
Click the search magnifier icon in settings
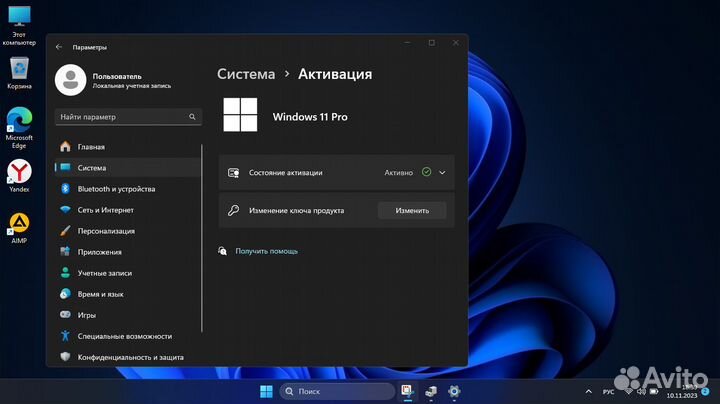pyautogui.click(x=192, y=117)
